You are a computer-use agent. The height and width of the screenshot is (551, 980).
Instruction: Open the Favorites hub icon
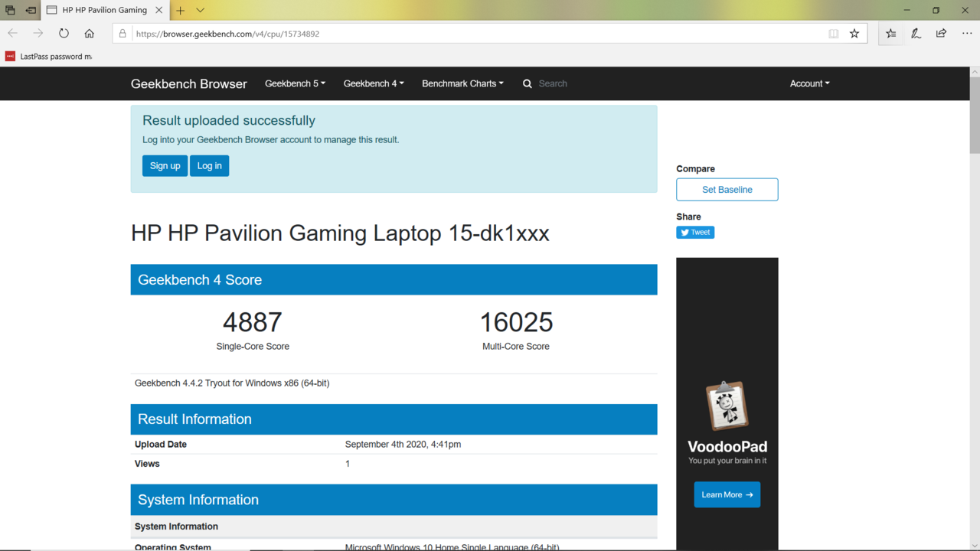tap(891, 34)
